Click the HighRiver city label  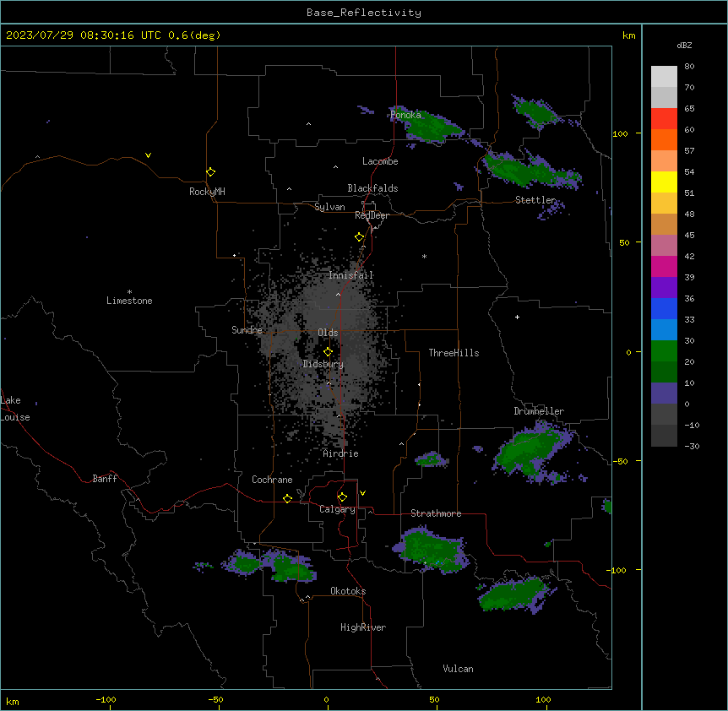(x=363, y=627)
